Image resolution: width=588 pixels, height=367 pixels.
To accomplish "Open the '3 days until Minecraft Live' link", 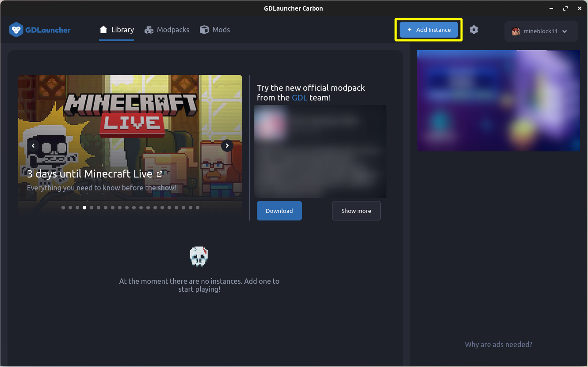I will [x=95, y=174].
